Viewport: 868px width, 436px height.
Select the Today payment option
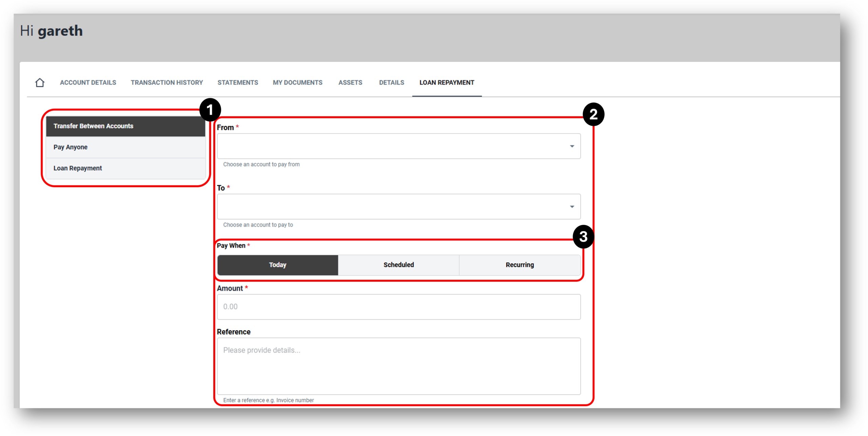[277, 265]
